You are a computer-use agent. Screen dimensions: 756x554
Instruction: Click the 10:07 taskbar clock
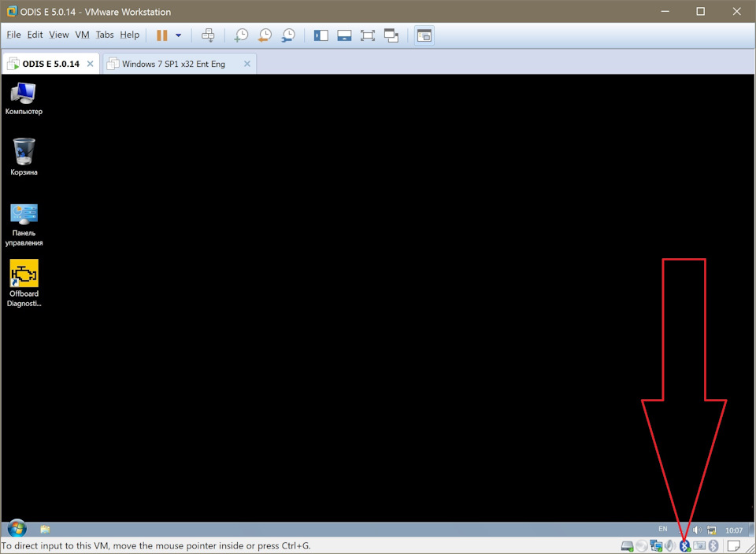click(734, 530)
